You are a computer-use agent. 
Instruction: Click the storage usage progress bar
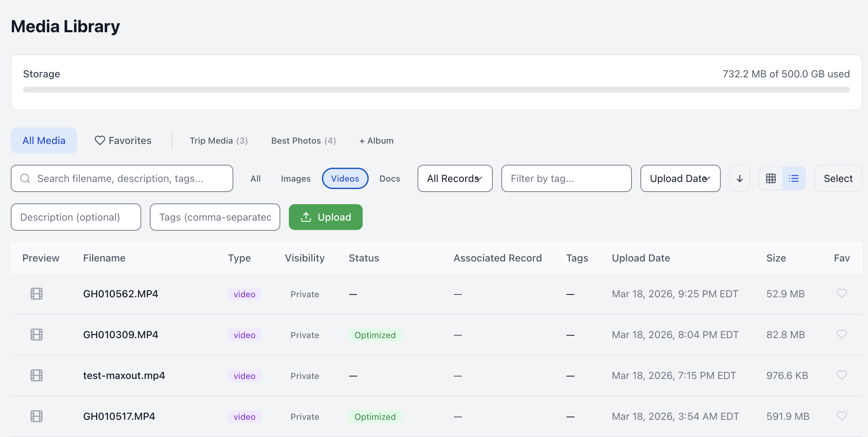coord(436,90)
